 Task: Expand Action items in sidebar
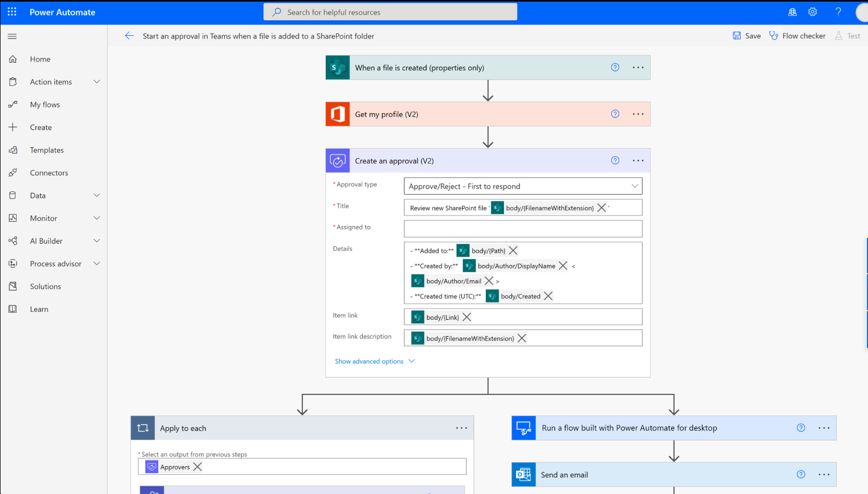97,82
